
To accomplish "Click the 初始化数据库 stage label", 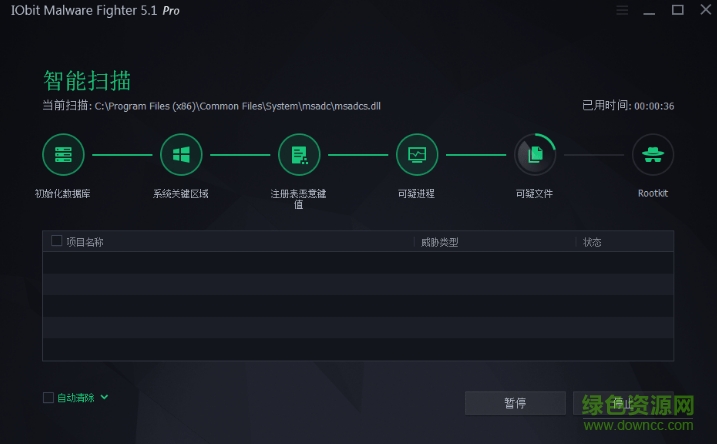I will tap(63, 194).
